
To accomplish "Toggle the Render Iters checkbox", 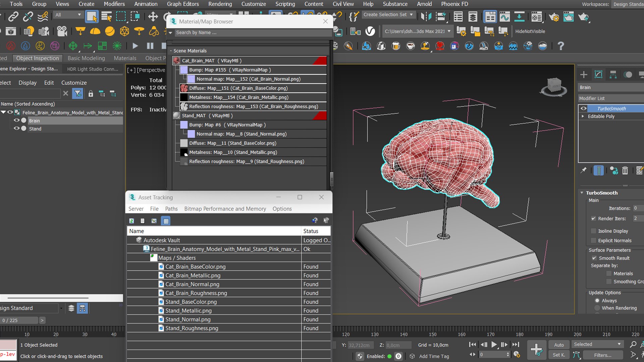I will 594,219.
